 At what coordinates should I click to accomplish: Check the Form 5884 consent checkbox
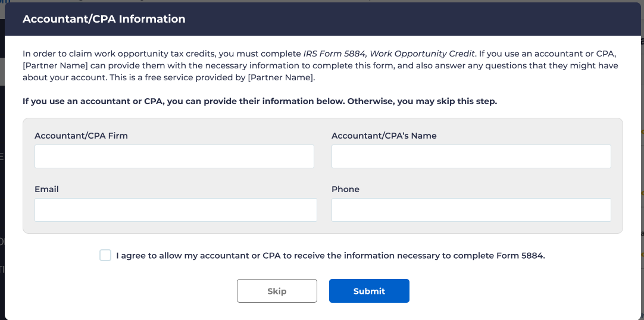click(105, 256)
